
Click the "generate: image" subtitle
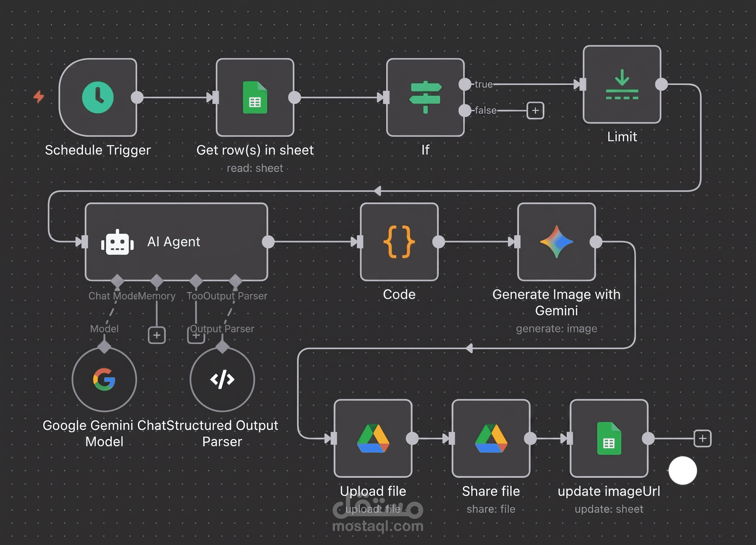556,328
